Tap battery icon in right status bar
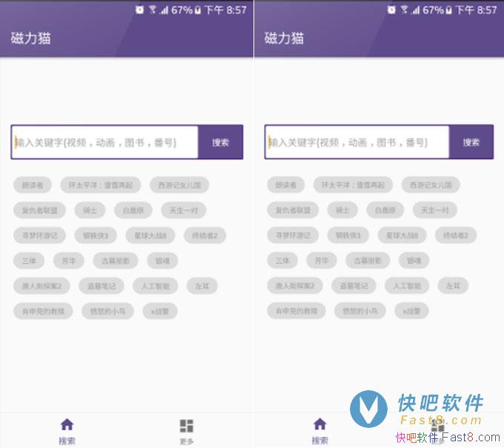 [449, 10]
